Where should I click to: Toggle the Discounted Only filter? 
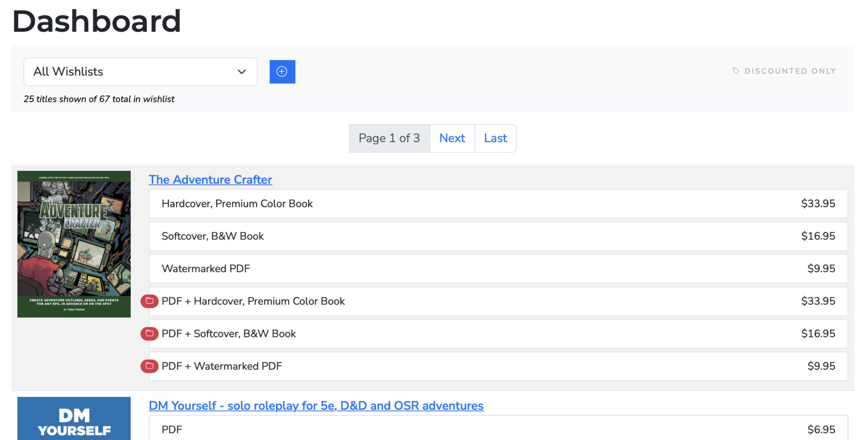click(784, 71)
